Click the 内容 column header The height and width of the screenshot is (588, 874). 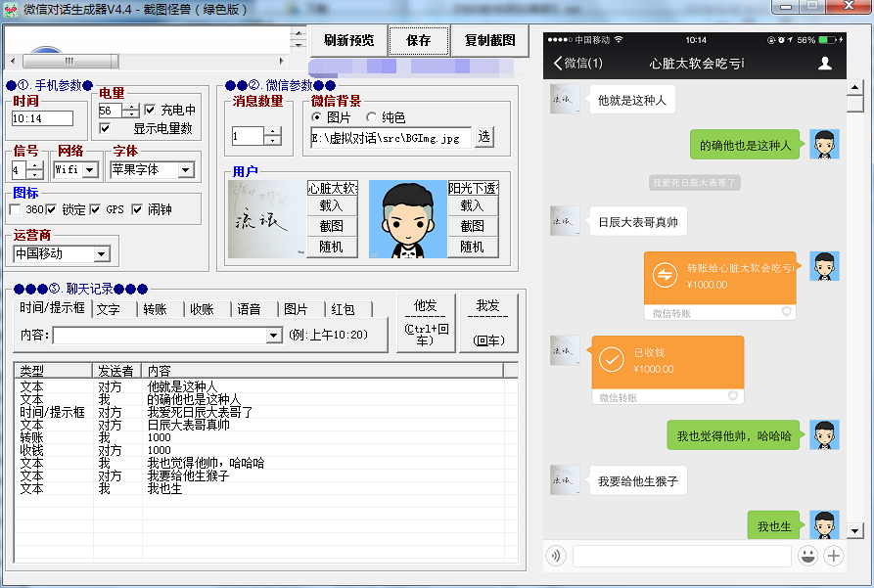click(x=323, y=371)
